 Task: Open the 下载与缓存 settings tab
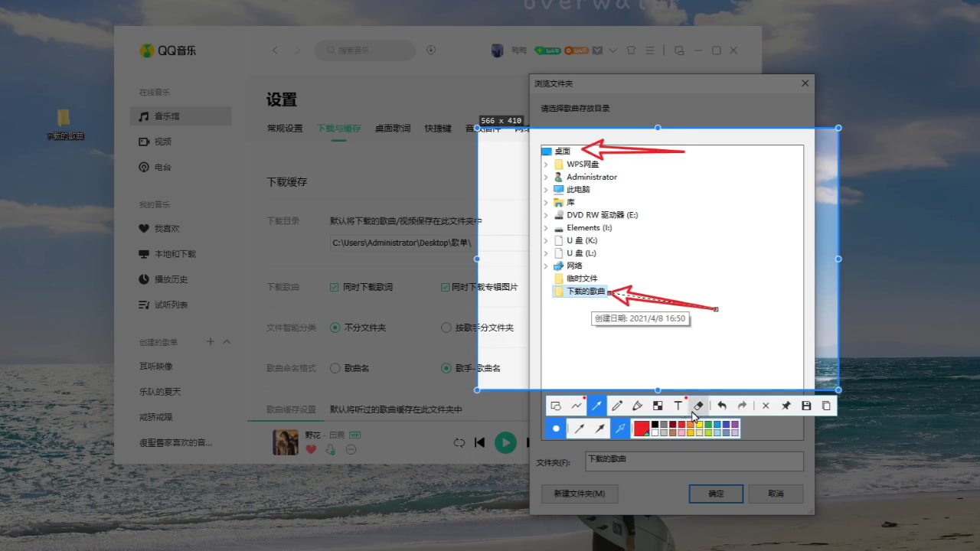point(339,129)
